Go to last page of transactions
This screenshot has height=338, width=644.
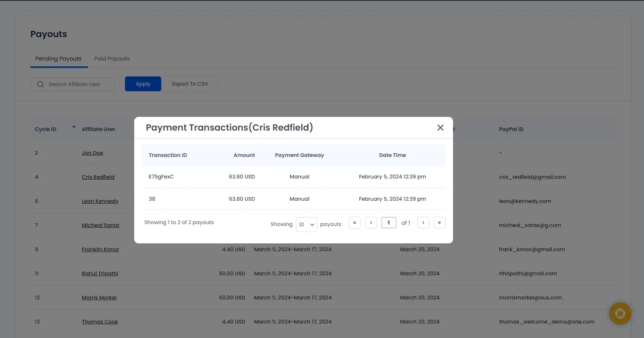(440, 223)
